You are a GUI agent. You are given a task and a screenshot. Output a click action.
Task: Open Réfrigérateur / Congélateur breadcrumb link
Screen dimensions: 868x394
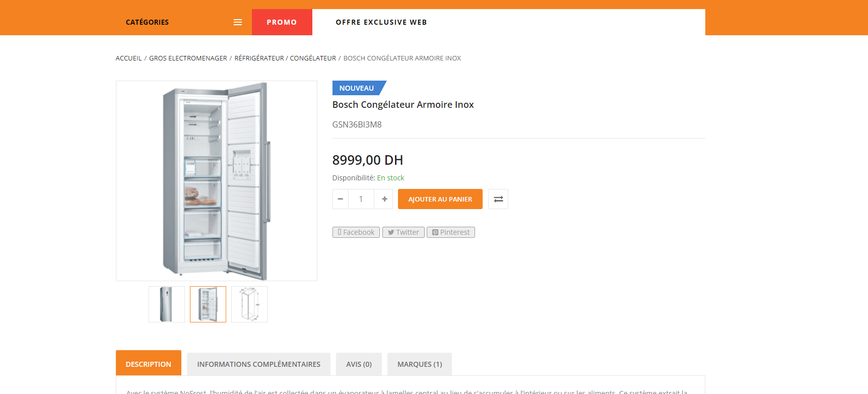tap(285, 58)
